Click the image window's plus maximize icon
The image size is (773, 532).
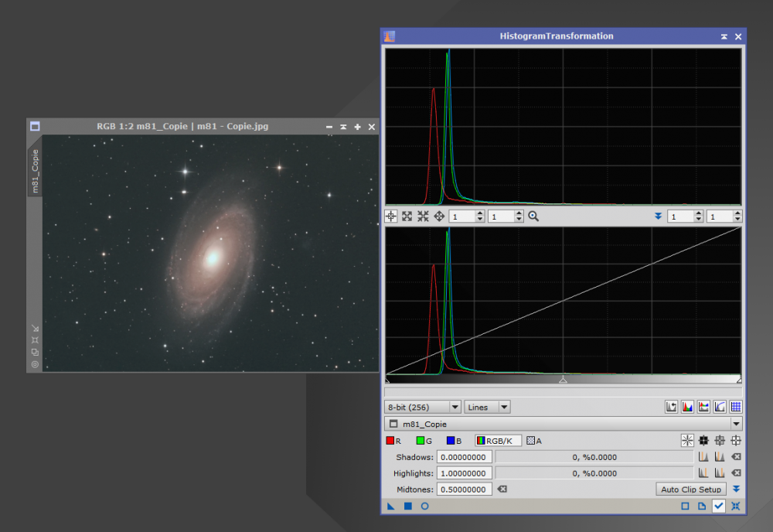click(x=357, y=127)
